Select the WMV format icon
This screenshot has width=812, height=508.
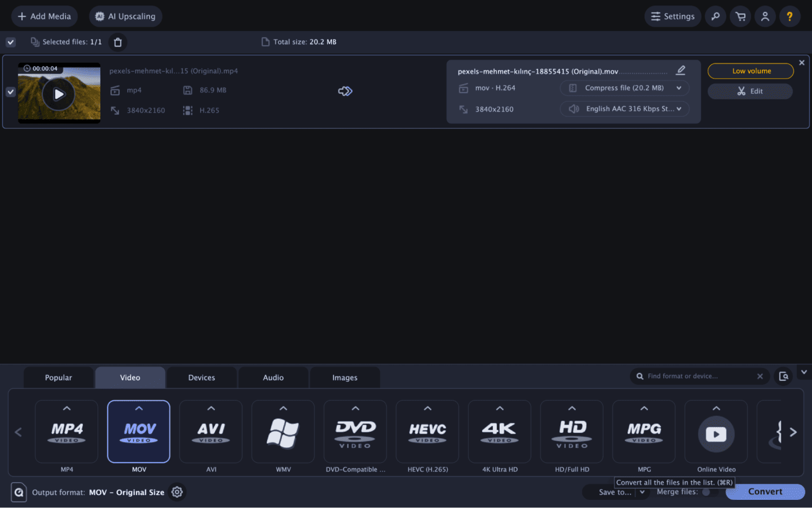(x=283, y=432)
